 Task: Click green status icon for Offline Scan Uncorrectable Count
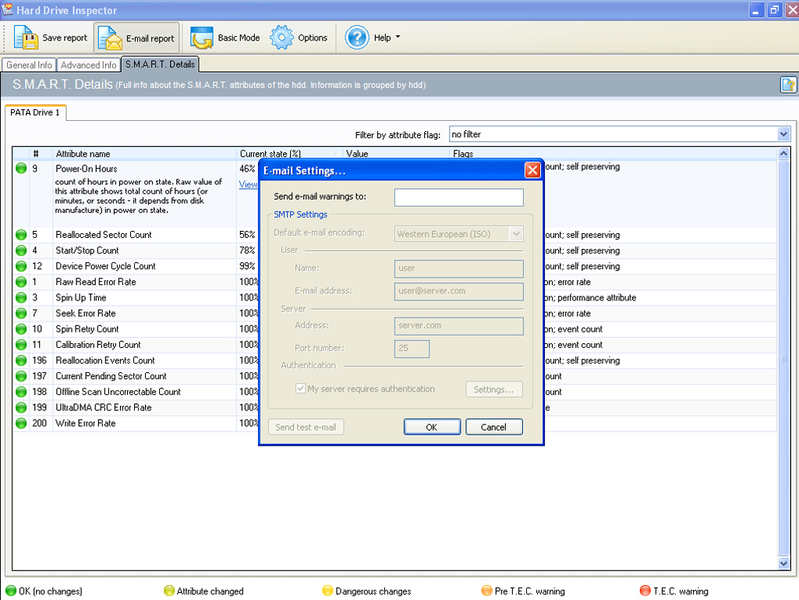[x=21, y=392]
